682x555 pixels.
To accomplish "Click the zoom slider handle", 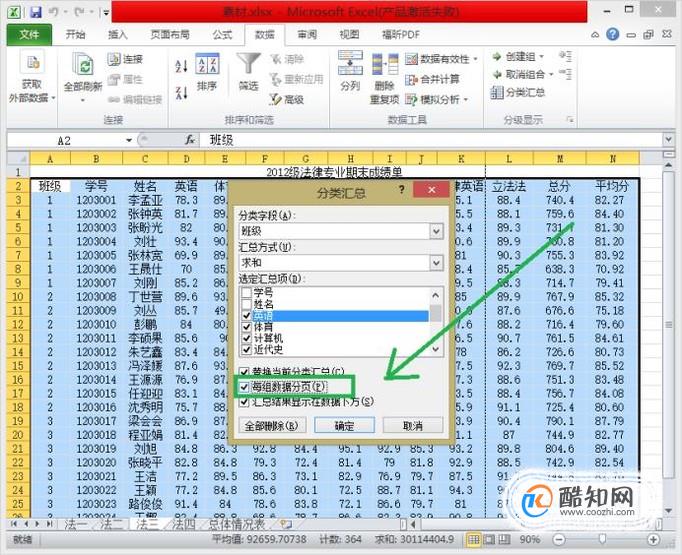I will tap(602, 540).
